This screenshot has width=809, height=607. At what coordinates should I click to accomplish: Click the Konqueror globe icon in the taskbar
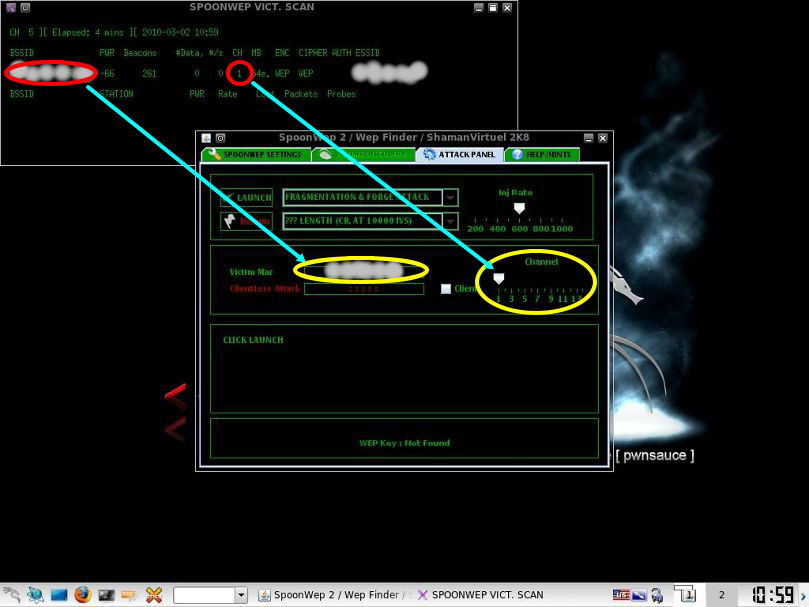click(36, 595)
